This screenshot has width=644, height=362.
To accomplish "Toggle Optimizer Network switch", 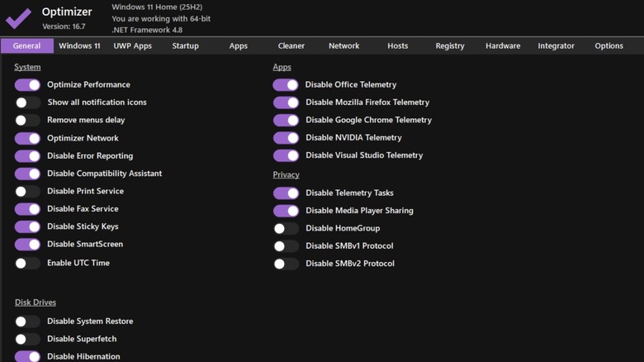I will [27, 138].
